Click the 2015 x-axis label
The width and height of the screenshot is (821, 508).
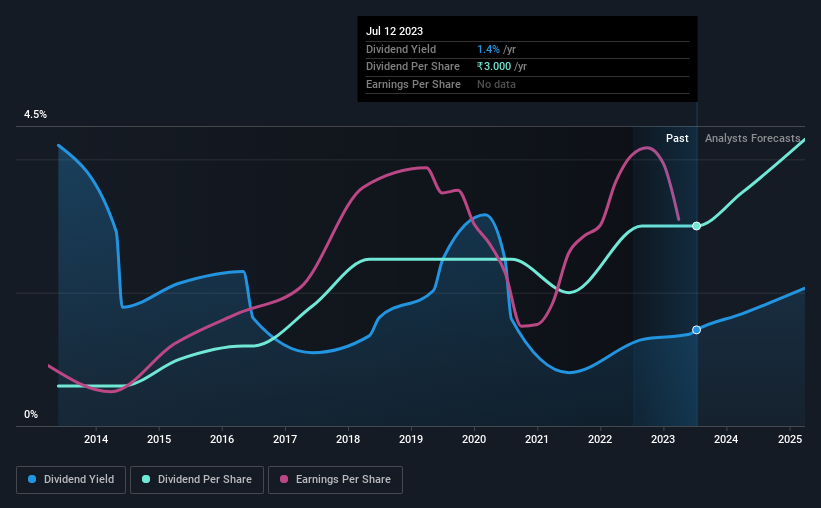(159, 439)
